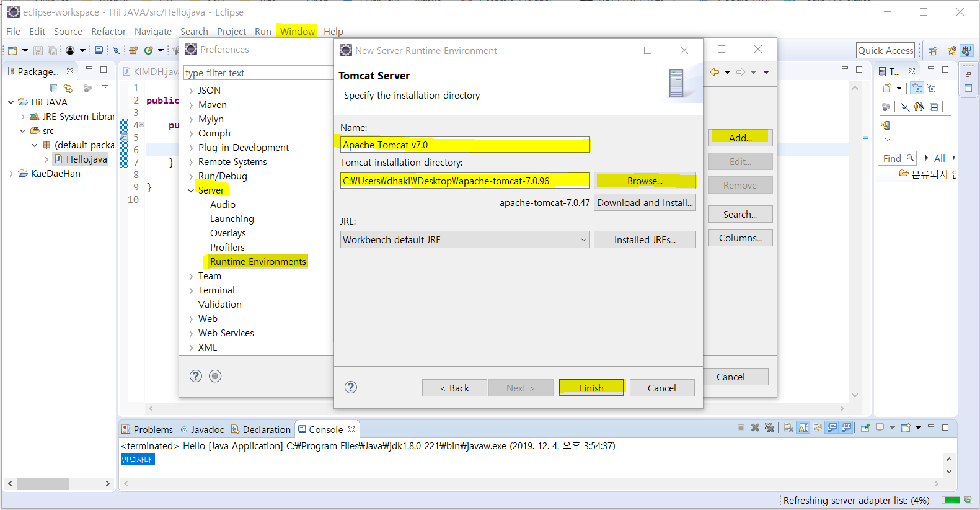This screenshot has height=510, width=980.
Task: Expand the KaeDaeHan project
Action: (x=11, y=174)
